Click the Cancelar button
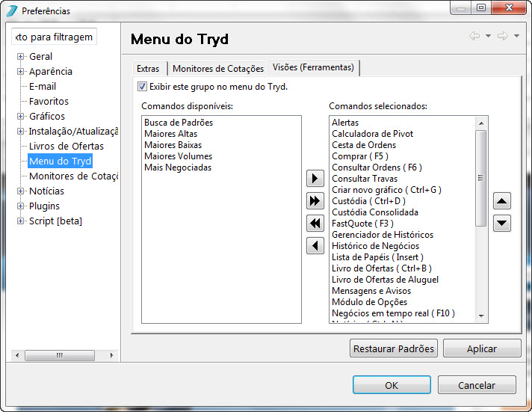This screenshot has width=532, height=412. click(477, 385)
